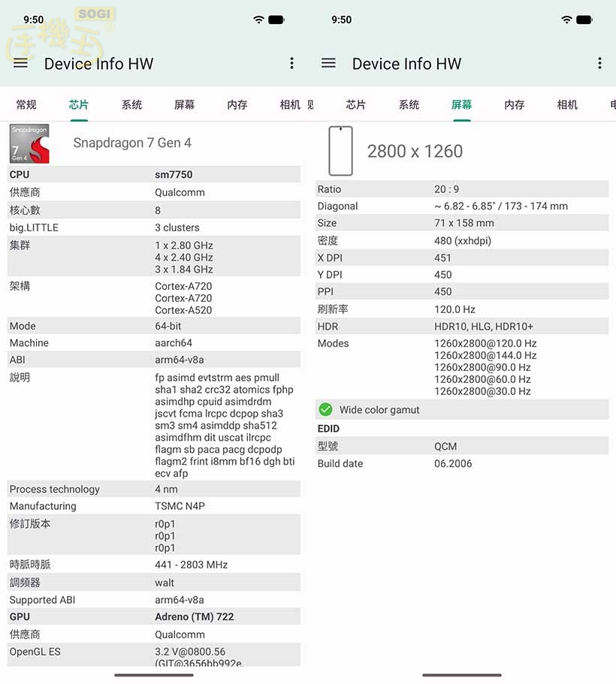Tap the 3 clusters value
The width and height of the screenshot is (616, 684).
(x=177, y=227)
